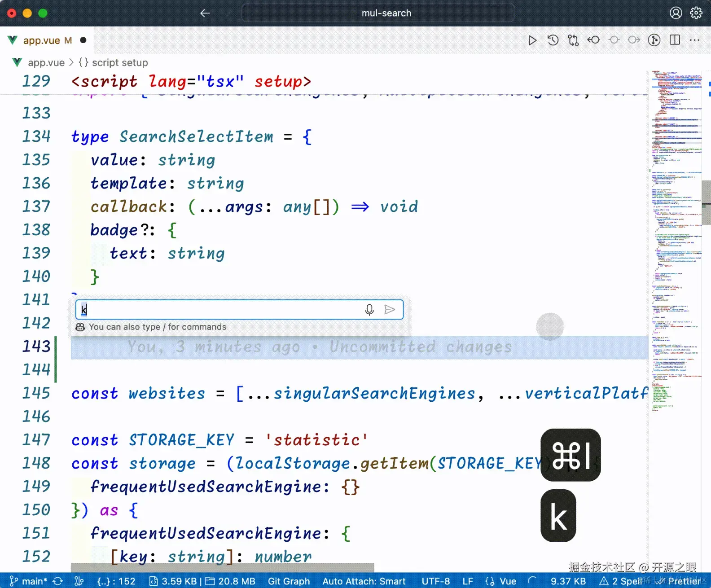
Task: Select the app.vue editor tab
Action: click(x=47, y=40)
